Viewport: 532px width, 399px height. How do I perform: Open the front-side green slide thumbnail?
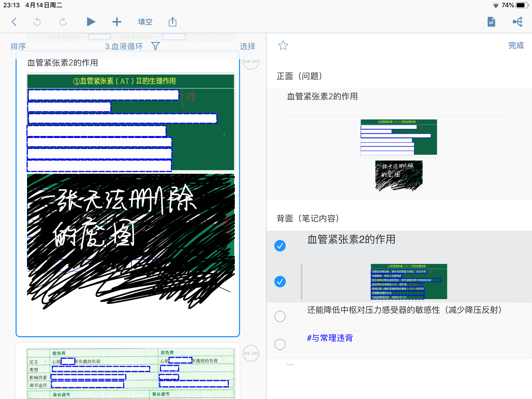(399, 137)
